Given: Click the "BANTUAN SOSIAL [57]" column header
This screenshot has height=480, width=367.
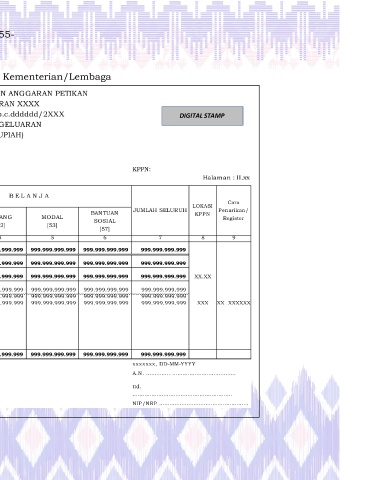Looking at the screenshot, I should (105, 221).
